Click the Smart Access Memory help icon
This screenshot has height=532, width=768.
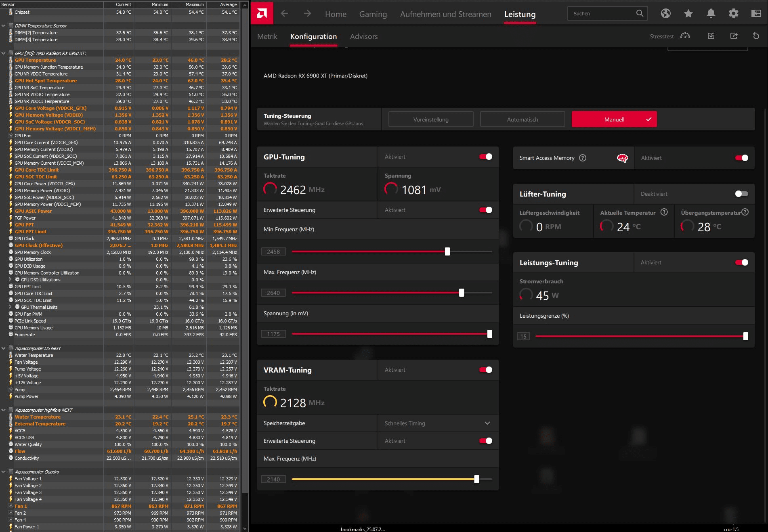click(x=583, y=158)
